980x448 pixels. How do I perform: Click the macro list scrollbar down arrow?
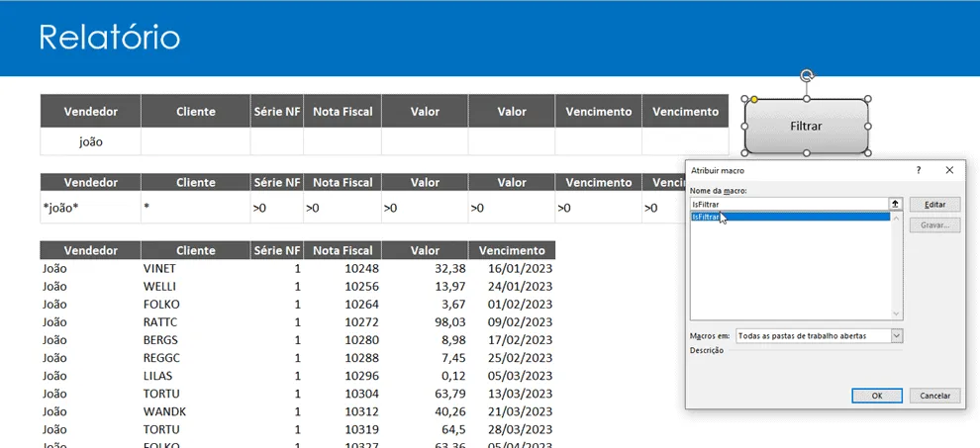click(x=896, y=314)
